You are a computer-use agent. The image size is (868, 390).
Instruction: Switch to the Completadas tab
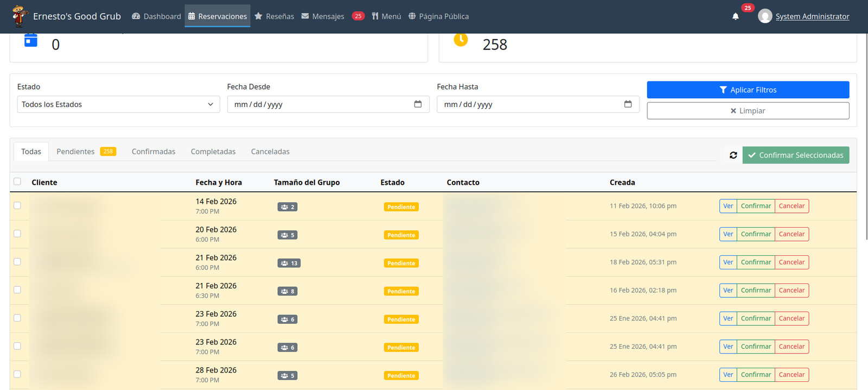click(213, 152)
